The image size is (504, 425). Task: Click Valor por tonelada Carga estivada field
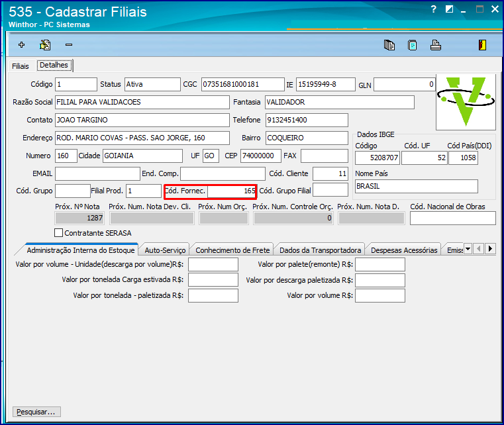coord(213,279)
